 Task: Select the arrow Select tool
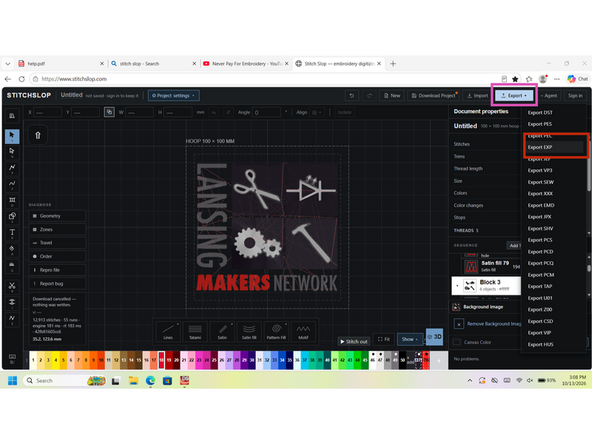(x=12, y=136)
